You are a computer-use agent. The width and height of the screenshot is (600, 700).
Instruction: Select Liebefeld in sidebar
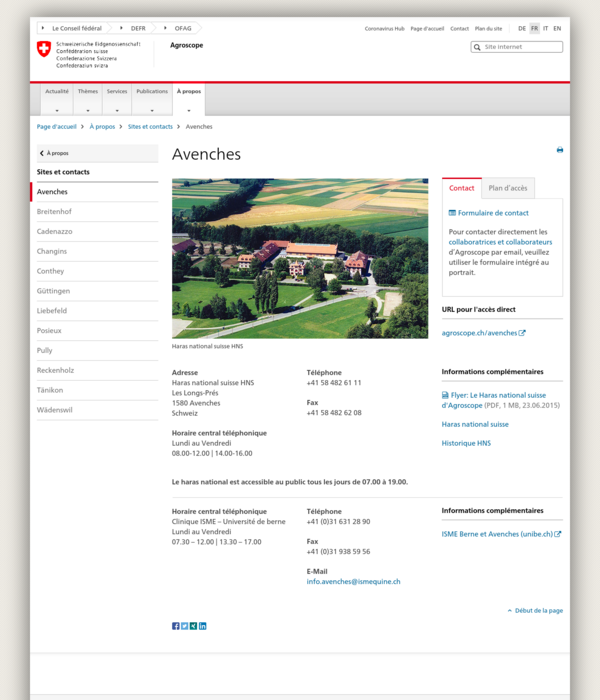click(x=97, y=311)
